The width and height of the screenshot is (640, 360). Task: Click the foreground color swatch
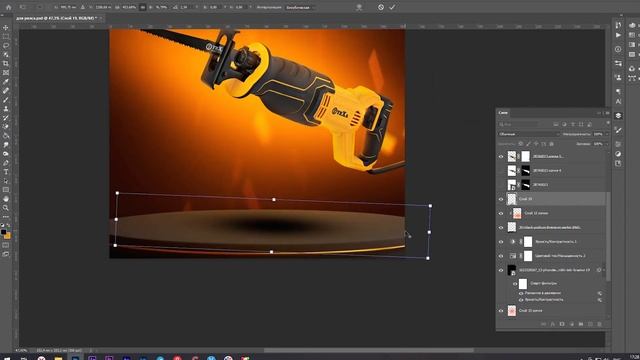4,231
